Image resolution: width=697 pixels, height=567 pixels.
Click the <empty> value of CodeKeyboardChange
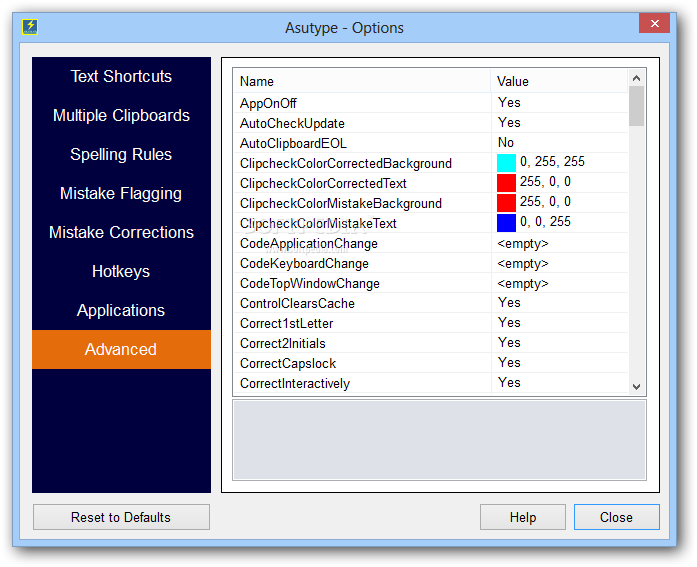pyautogui.click(x=523, y=264)
